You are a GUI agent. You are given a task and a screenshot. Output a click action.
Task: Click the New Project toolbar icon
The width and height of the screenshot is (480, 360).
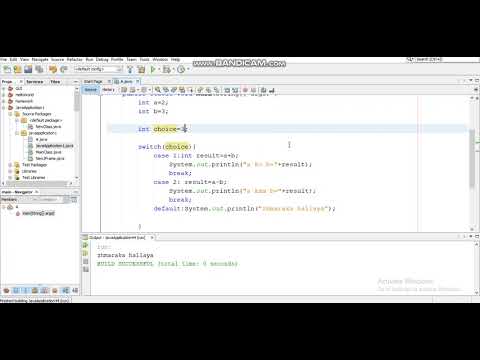[18, 69]
